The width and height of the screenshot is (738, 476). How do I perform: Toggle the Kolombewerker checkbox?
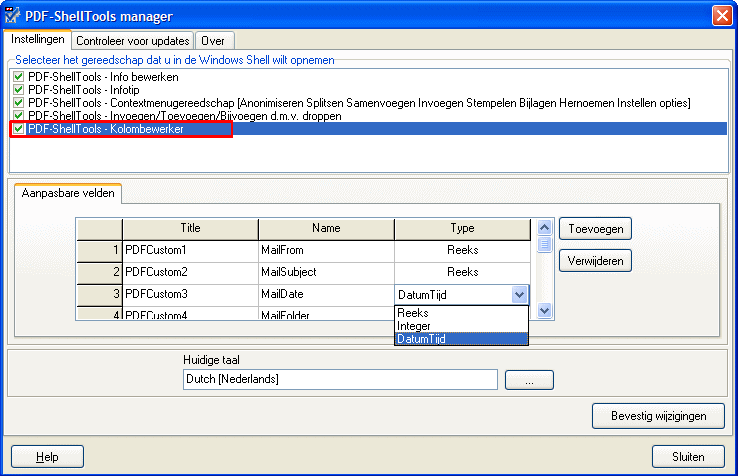pyautogui.click(x=18, y=129)
